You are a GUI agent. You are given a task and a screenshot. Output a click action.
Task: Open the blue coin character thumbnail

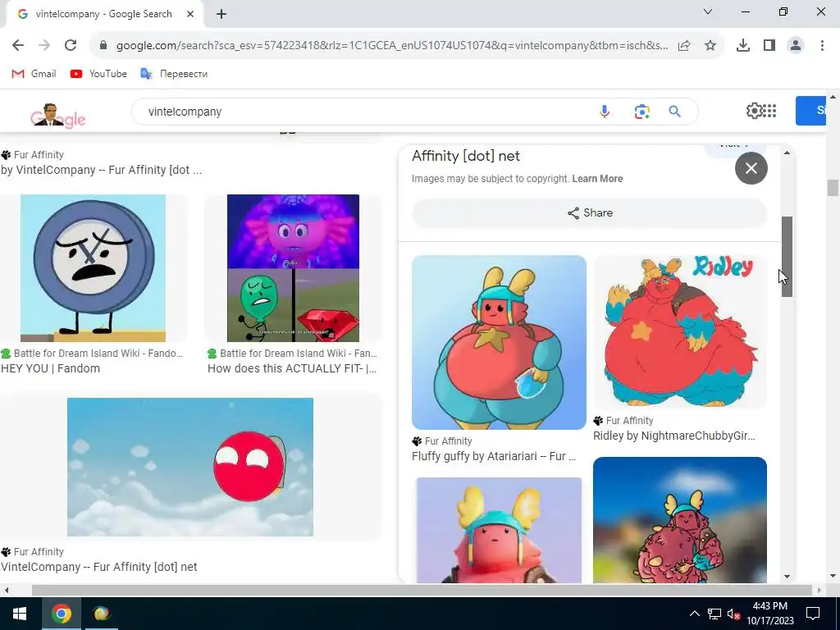pos(93,268)
